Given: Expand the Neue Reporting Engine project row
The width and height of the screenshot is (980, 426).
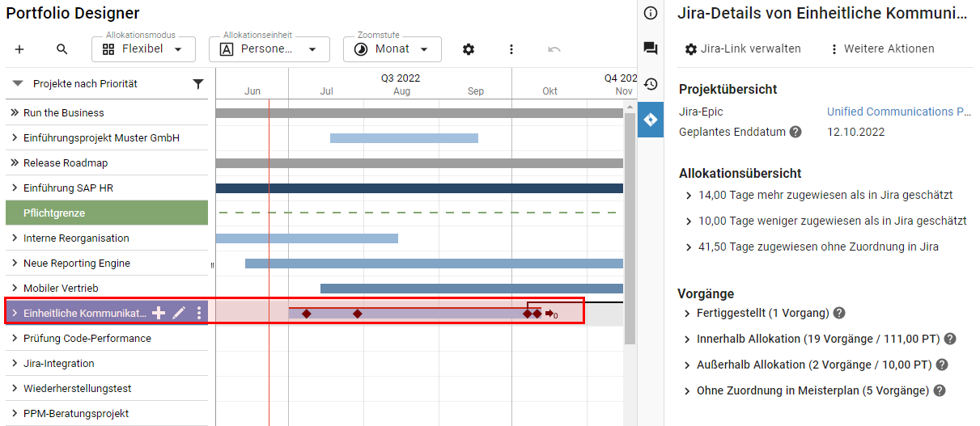Looking at the screenshot, I should [x=15, y=264].
